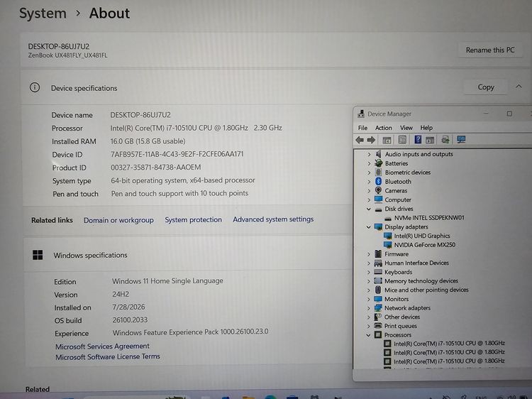Open the Action menu in Device Manager
The width and height of the screenshot is (532, 399).
tap(383, 128)
